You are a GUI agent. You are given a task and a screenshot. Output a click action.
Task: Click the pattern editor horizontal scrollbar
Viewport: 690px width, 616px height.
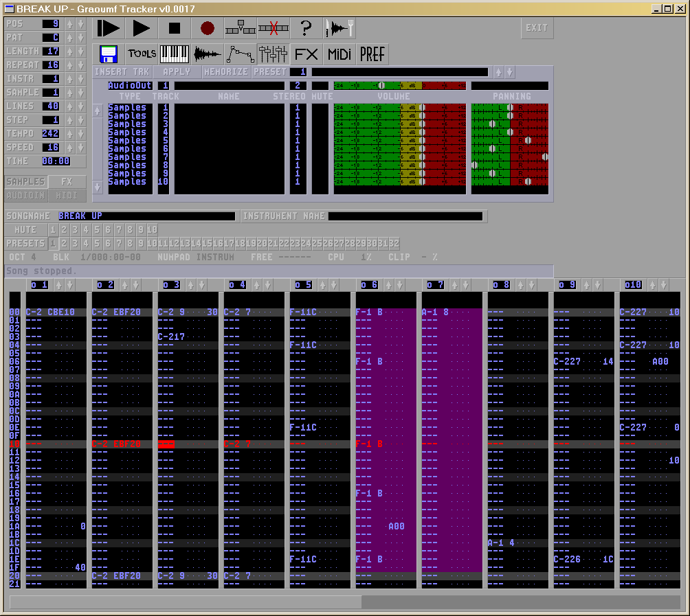pyautogui.click(x=345, y=602)
